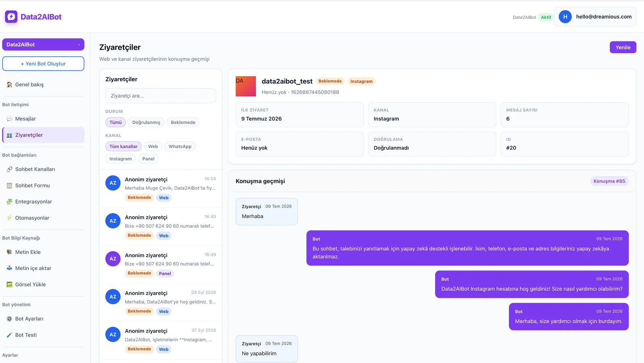Open visitor starting 'Merhaba Muge Çevik'
Viewport: 644px width, 363px height.
click(x=161, y=188)
